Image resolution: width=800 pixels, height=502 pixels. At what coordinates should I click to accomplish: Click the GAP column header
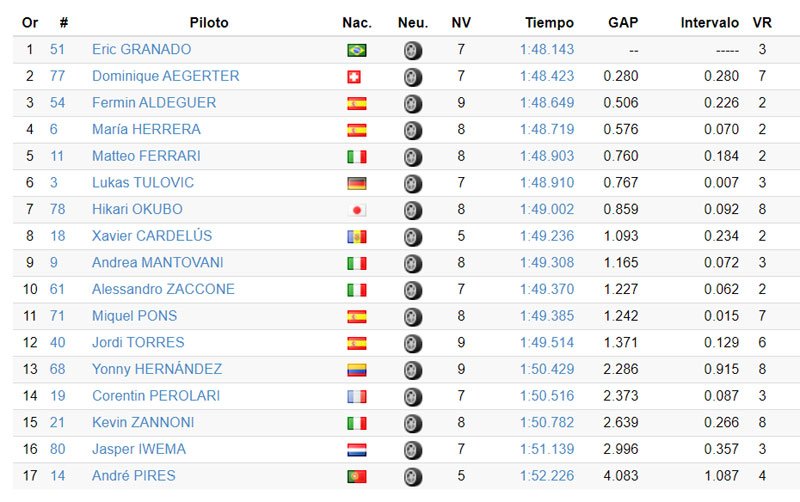point(623,22)
